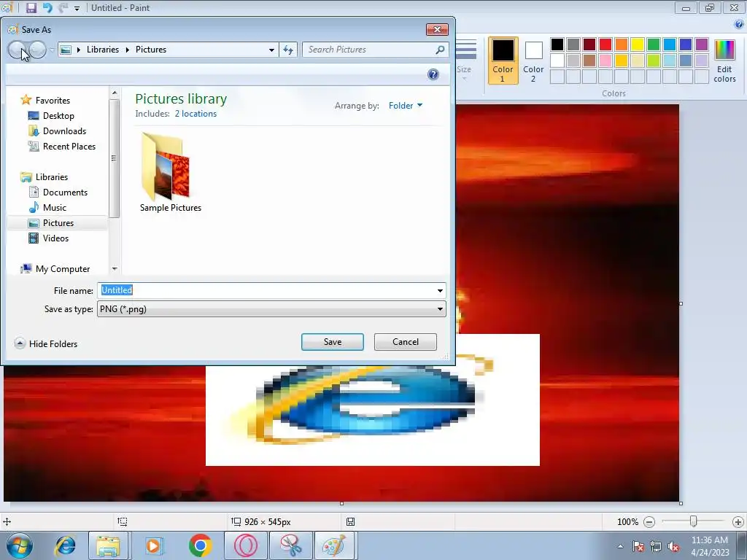Click the volume icon in system tray
The image size is (747, 560).
pyautogui.click(x=673, y=547)
